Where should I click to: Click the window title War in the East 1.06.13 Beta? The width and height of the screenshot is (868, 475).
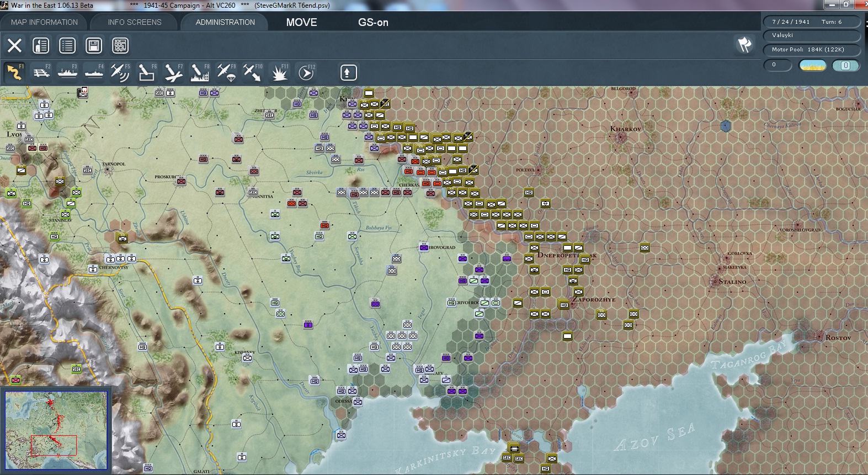(x=52, y=6)
